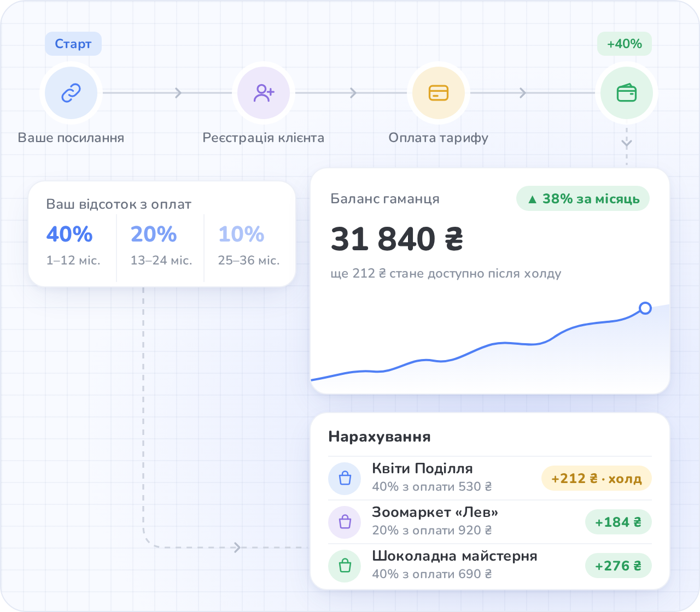The width and height of the screenshot is (700, 612).
Task: Select the 13–24 міс. period label
Action: click(x=161, y=261)
